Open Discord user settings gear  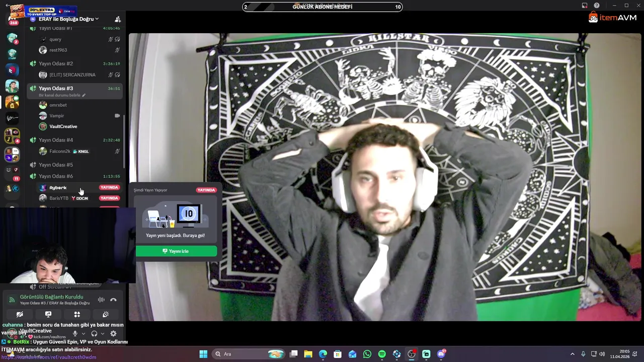tap(113, 333)
